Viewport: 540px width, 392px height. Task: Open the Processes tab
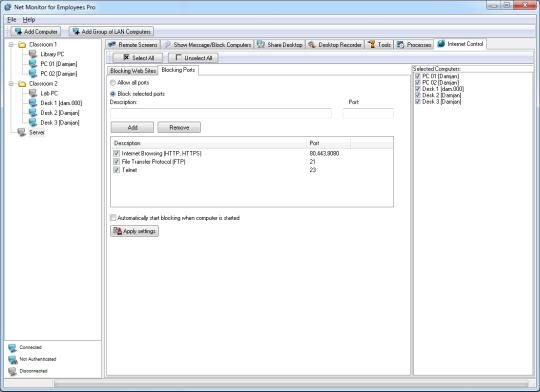point(414,44)
